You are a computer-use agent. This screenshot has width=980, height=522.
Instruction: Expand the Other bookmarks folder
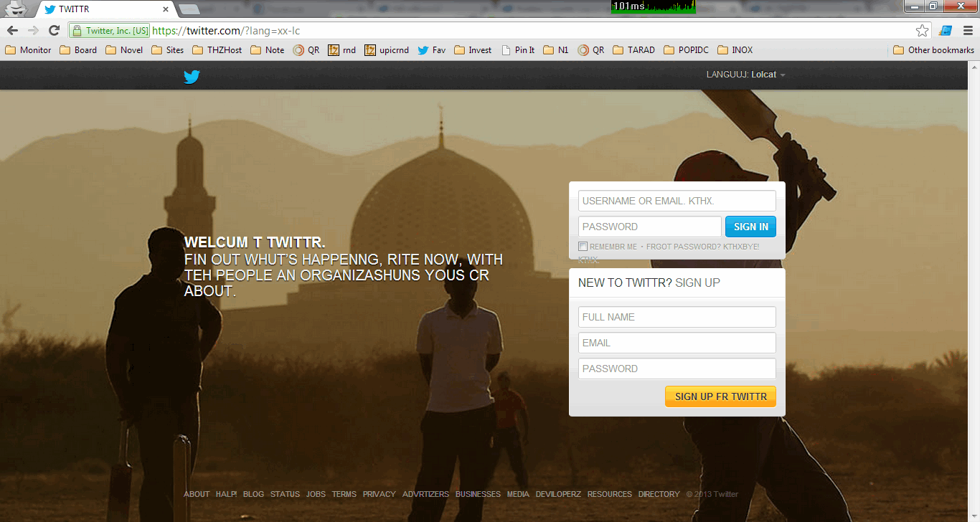pyautogui.click(x=933, y=50)
